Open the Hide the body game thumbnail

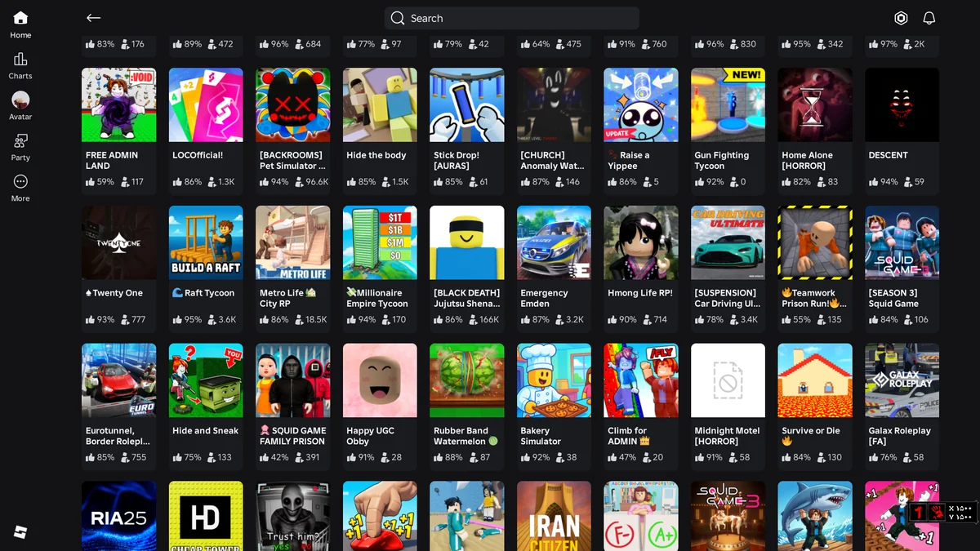(x=380, y=104)
